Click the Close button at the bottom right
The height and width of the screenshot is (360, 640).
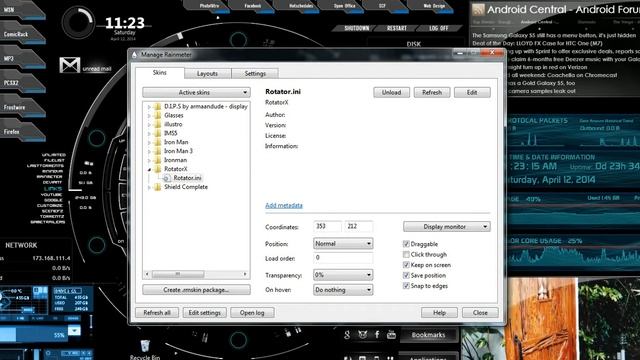point(480,313)
